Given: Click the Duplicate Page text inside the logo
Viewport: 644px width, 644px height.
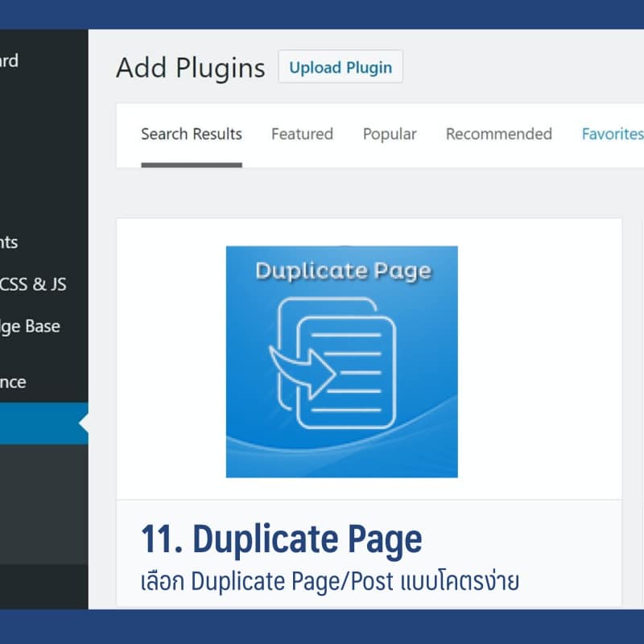Looking at the screenshot, I should tap(342, 270).
